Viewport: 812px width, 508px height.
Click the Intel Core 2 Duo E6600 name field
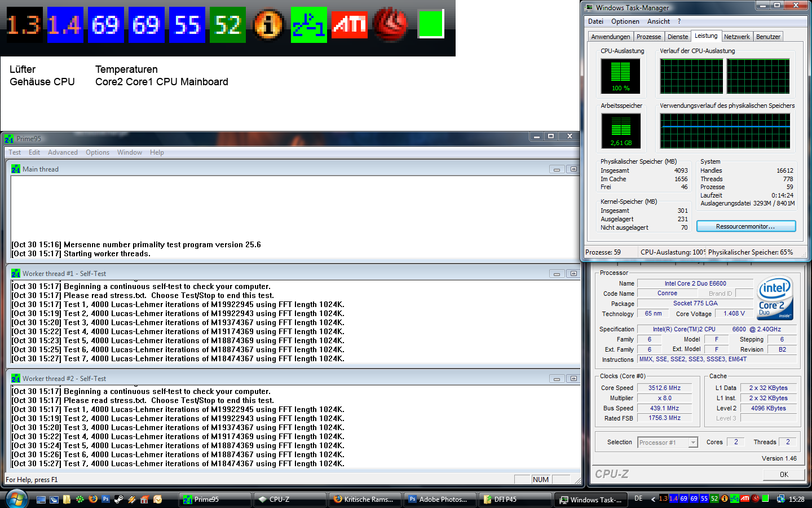(x=695, y=284)
